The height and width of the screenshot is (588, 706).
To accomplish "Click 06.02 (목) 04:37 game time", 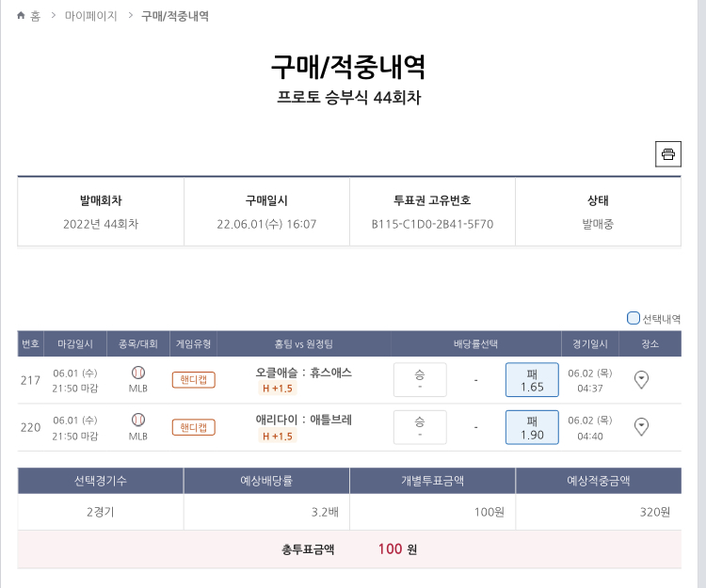I will tap(590, 381).
